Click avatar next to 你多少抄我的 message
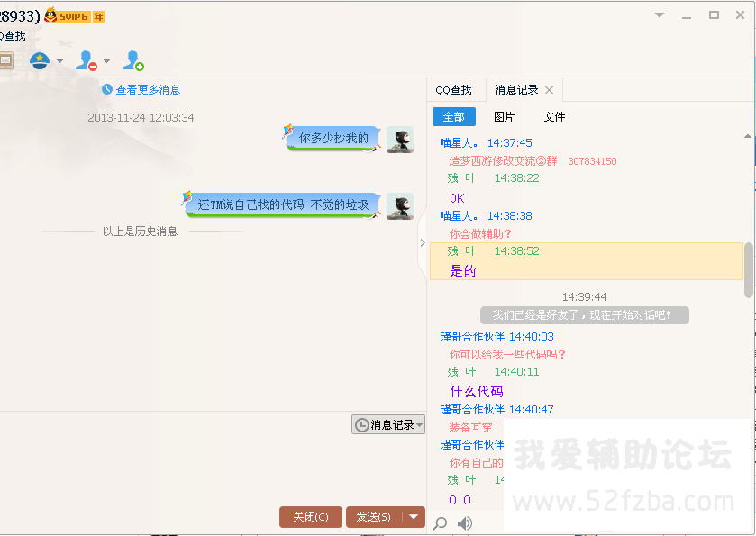756x536 pixels. click(400, 140)
